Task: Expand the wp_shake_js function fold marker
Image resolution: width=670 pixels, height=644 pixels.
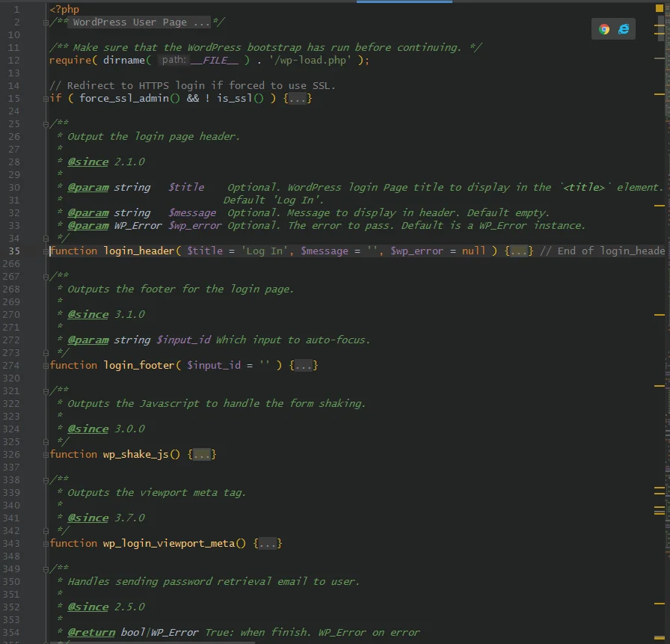Action: [46, 455]
